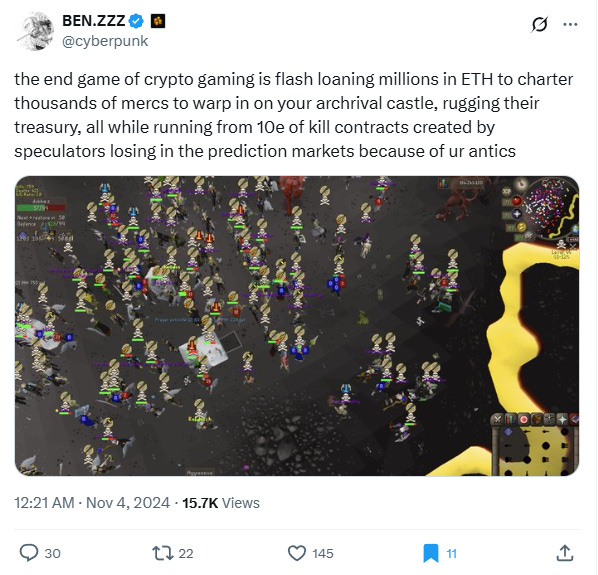Screen dimensions: 598x575
Task: Click the 12:21 AM Nov 4, 2024 timestamp
Action: [x=92, y=503]
